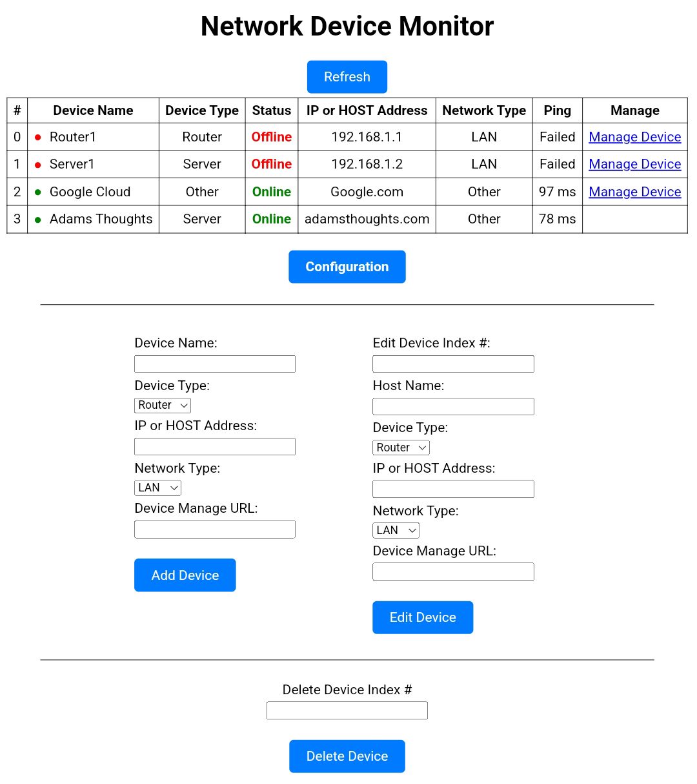Select the Host Name text field
Screen dimensions: 697x784
click(x=453, y=406)
